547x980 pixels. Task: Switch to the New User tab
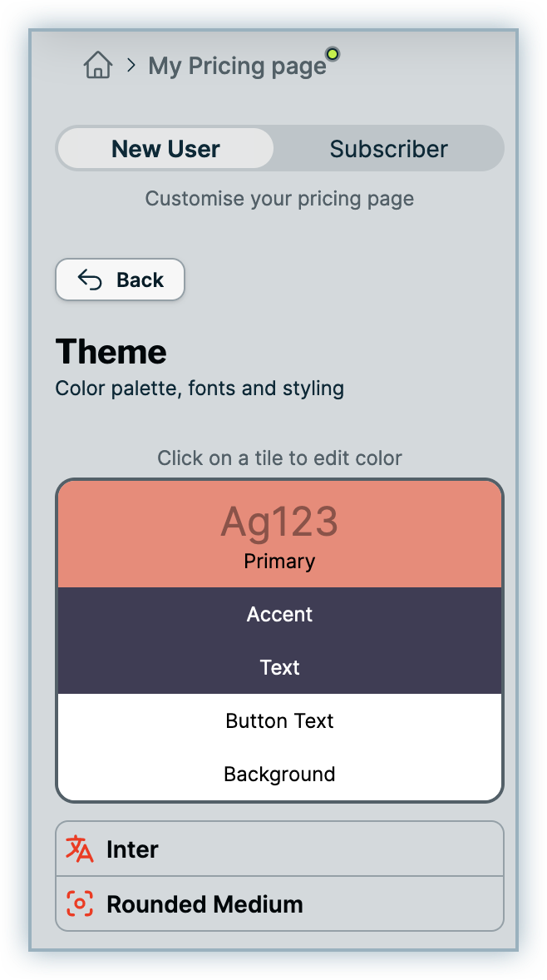click(165, 149)
